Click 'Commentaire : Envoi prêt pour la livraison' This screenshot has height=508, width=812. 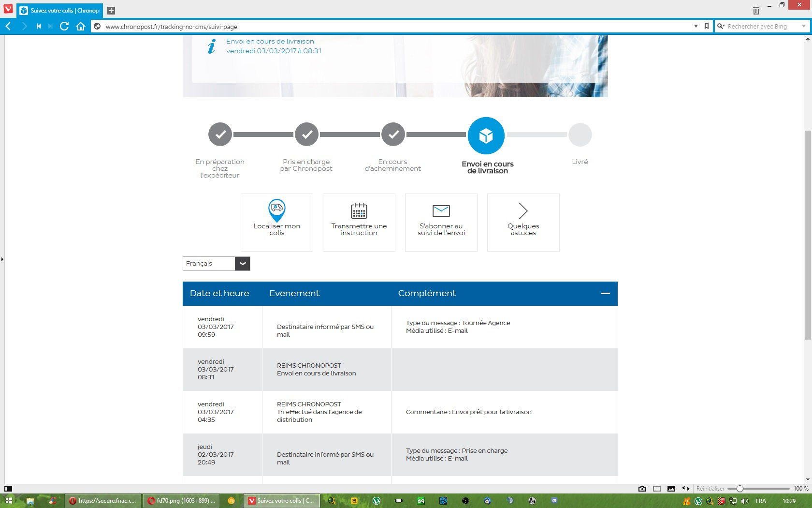click(469, 412)
